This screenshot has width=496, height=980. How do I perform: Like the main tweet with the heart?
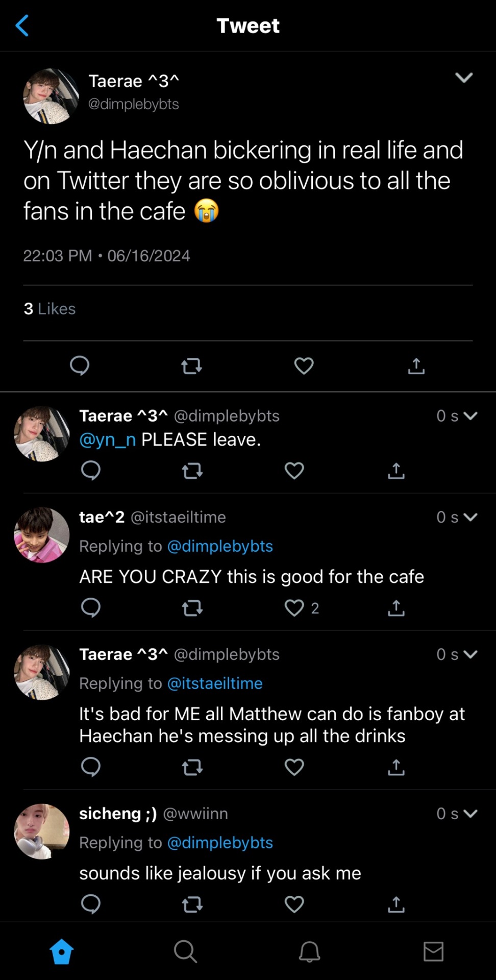(x=304, y=365)
